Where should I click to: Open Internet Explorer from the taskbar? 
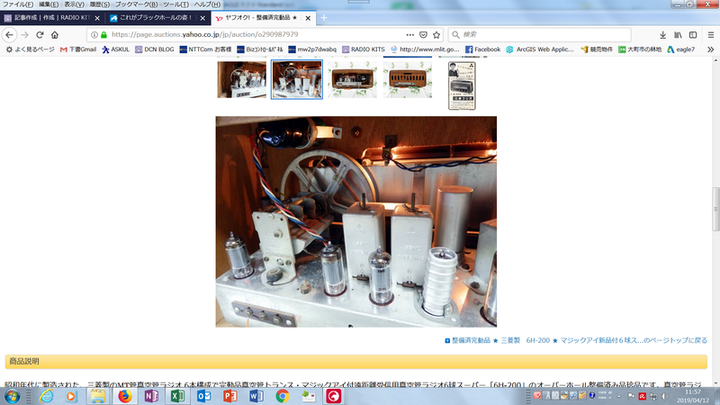point(46,396)
